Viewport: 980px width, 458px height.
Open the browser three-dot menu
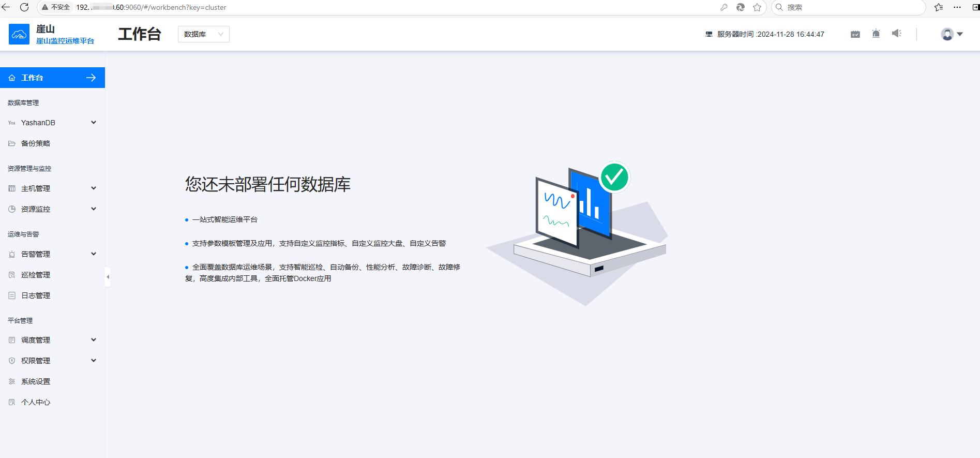pos(957,7)
